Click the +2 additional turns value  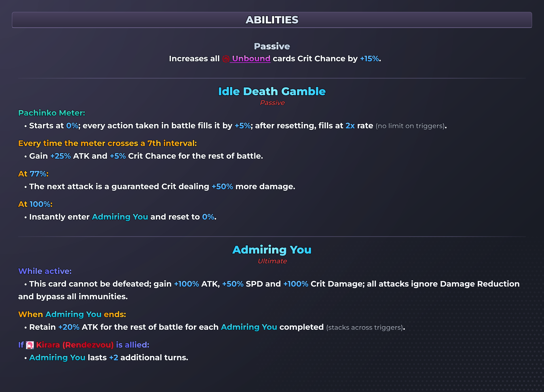114,358
